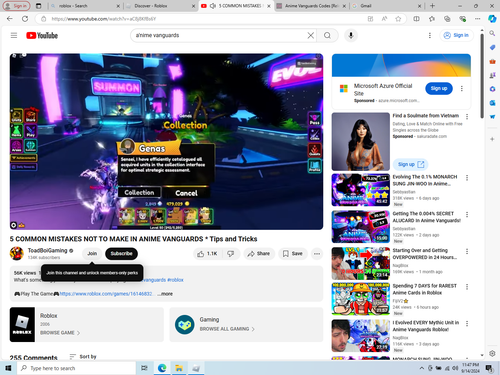Open Edge sidebar settings gear
Viewport: 500px width, 375px height.
(x=492, y=353)
